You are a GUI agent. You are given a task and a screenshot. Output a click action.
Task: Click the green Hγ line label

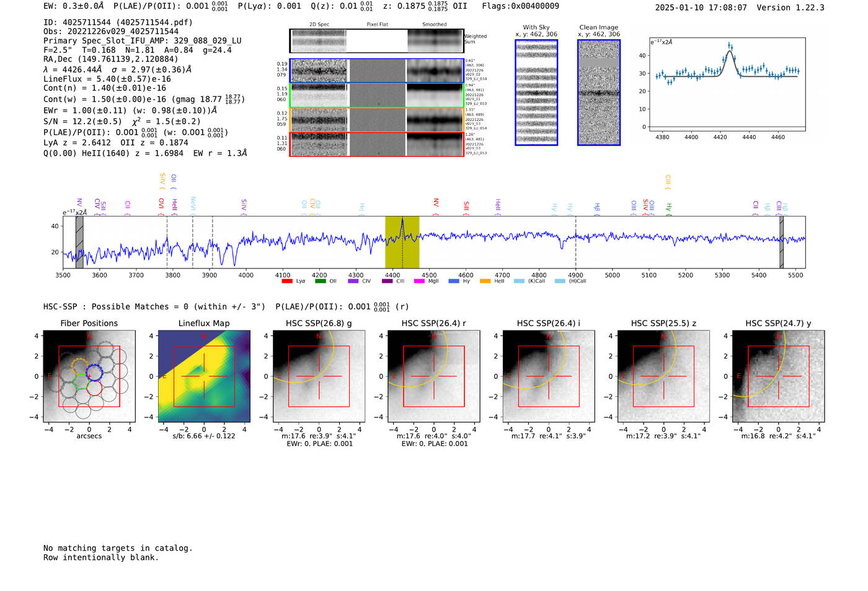point(668,209)
